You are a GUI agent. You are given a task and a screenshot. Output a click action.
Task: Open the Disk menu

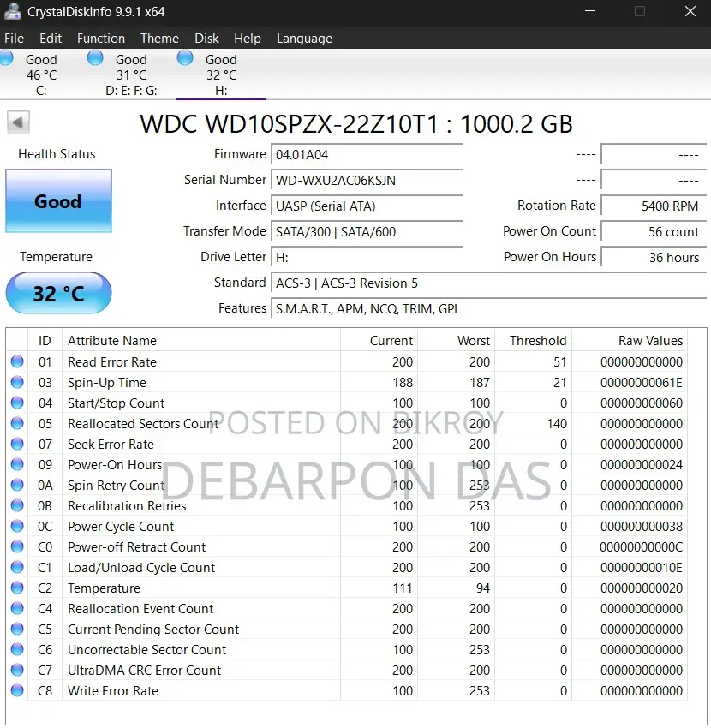(x=206, y=38)
